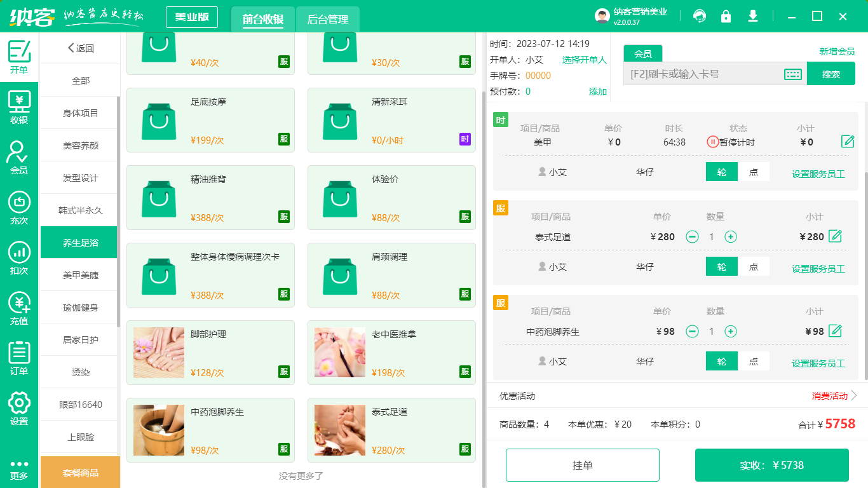Open the 设置 settings sidebar icon
Image resolution: width=868 pixels, height=488 pixels.
point(18,403)
